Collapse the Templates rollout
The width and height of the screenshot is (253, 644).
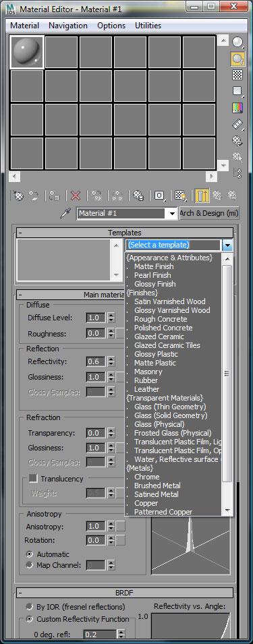point(125,233)
